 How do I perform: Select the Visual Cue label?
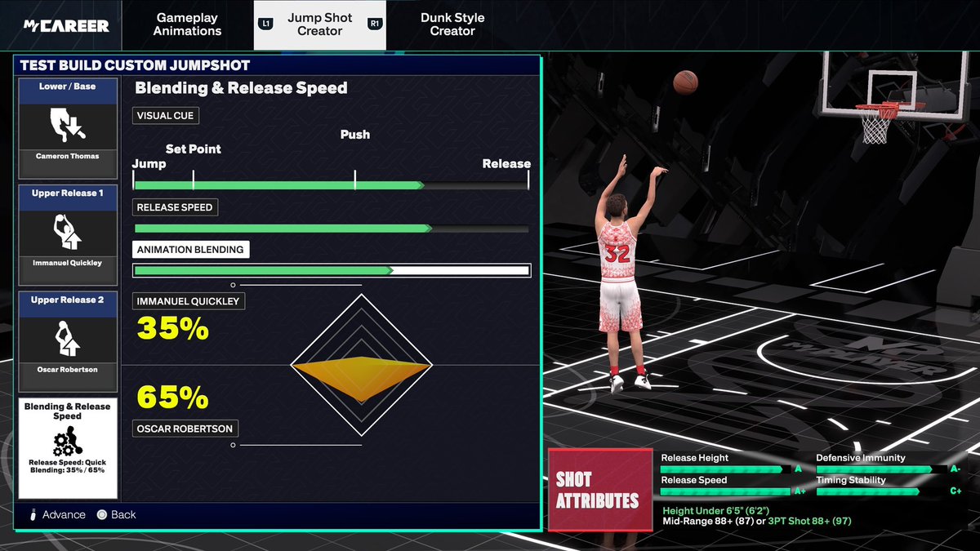click(165, 116)
